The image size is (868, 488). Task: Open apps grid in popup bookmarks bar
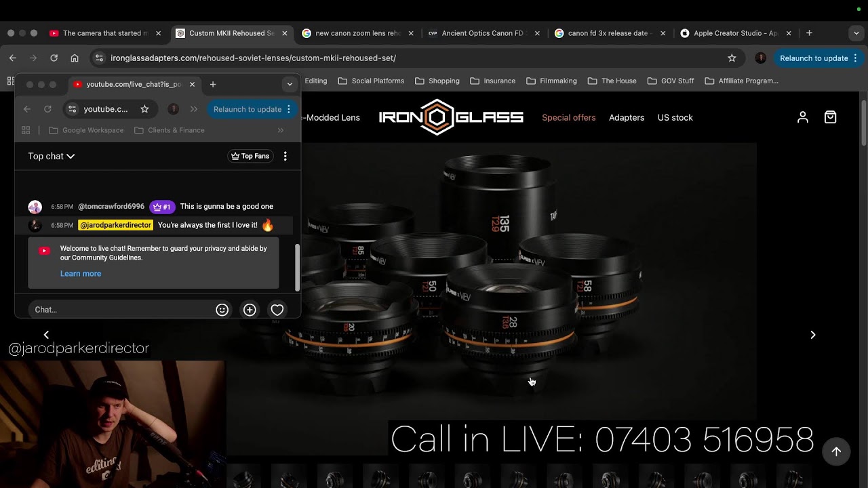coord(26,130)
